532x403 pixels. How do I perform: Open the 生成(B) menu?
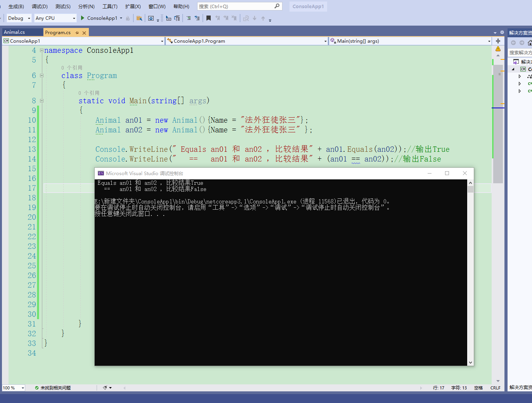tap(16, 6)
